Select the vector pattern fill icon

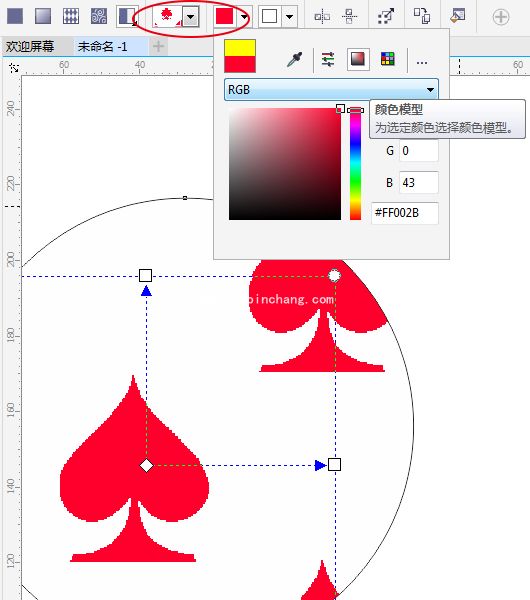(71, 16)
